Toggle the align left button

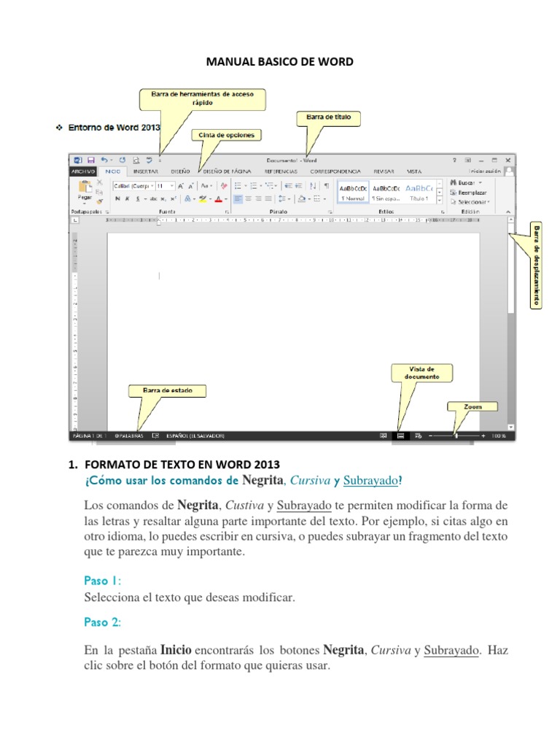pyautogui.click(x=238, y=198)
